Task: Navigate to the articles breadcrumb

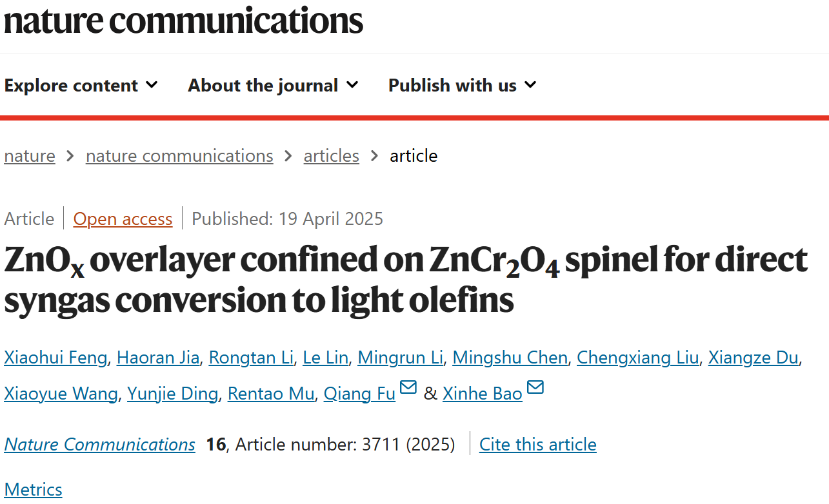Action: [x=332, y=156]
